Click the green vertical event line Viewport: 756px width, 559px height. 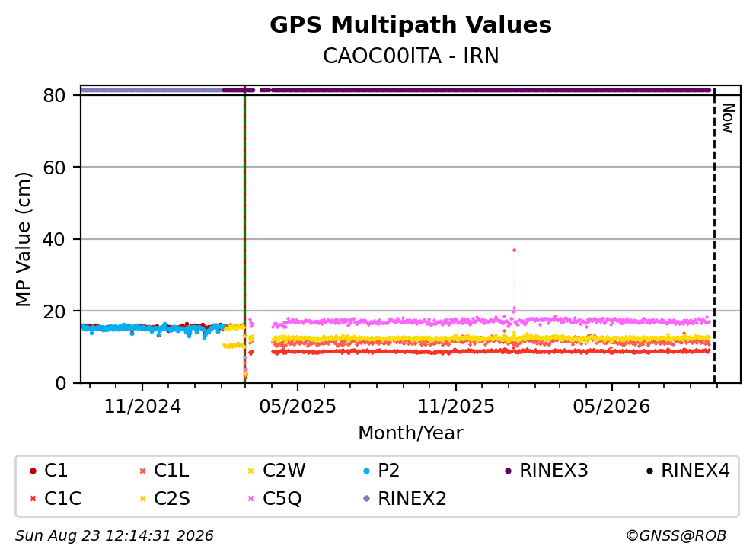pyautogui.click(x=245, y=235)
